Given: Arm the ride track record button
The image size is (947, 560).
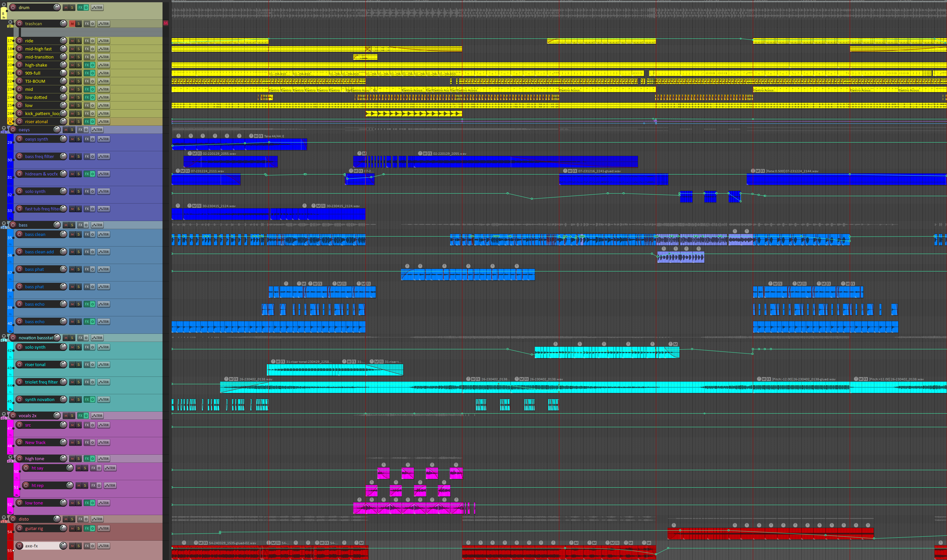Looking at the screenshot, I should [19, 41].
